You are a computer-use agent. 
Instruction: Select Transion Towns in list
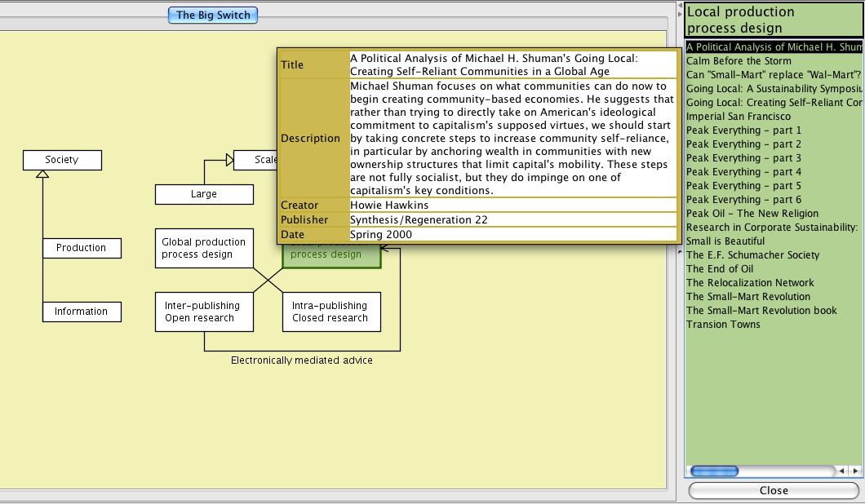coord(723,325)
